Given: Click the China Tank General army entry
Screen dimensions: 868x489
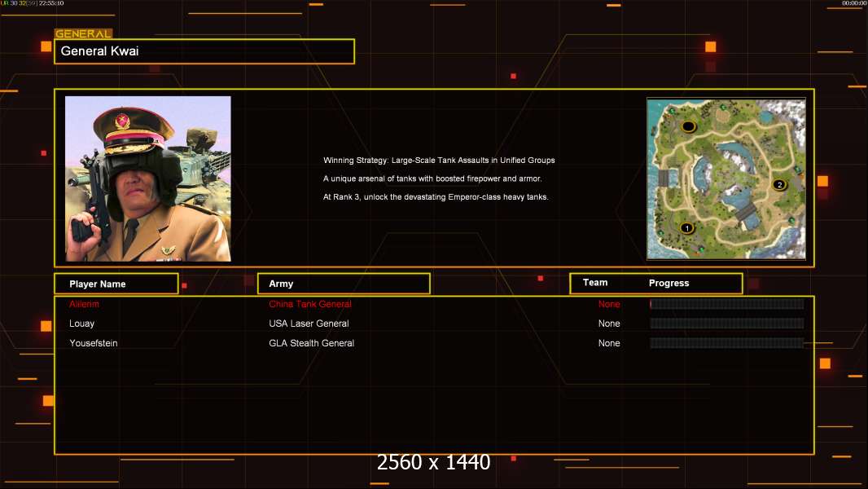Looking at the screenshot, I should click(310, 304).
